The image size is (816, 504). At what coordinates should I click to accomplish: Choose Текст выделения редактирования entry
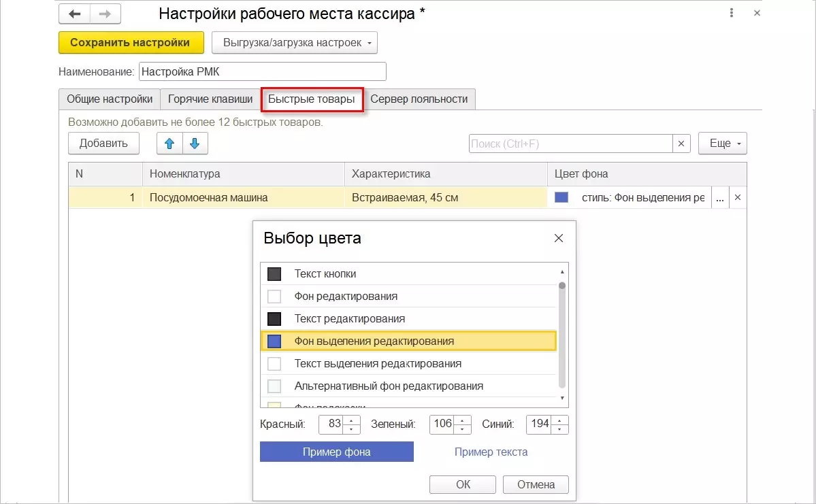pyautogui.click(x=408, y=364)
